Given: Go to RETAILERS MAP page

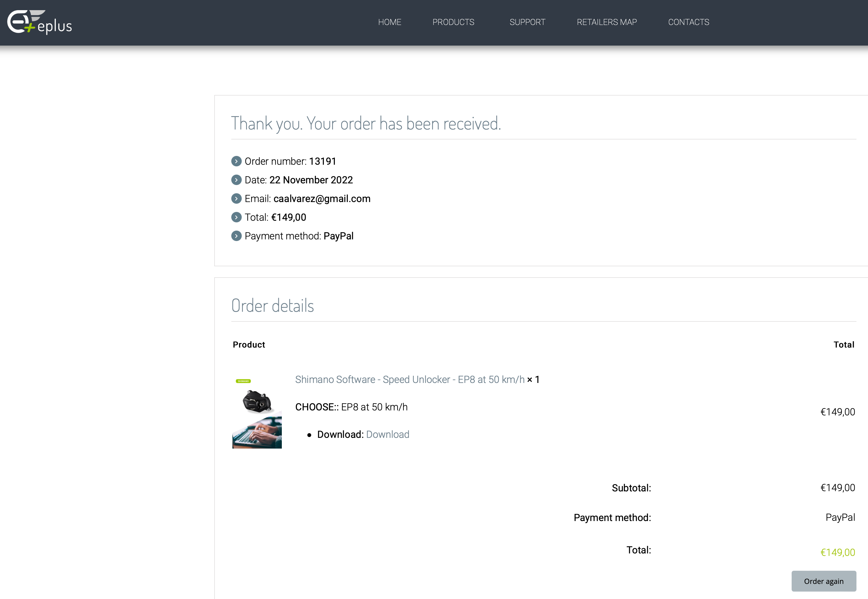Looking at the screenshot, I should coord(607,22).
